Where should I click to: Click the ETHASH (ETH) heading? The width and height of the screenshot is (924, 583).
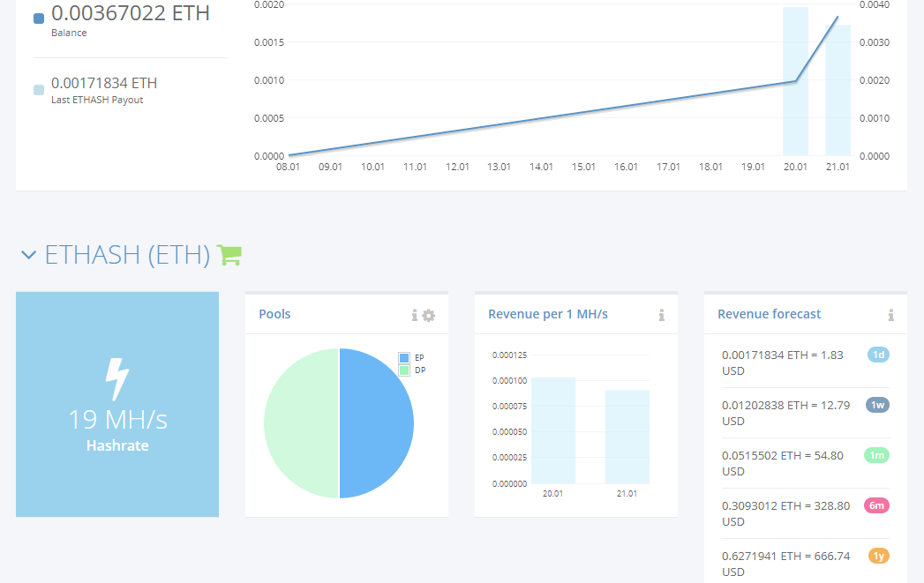click(127, 255)
